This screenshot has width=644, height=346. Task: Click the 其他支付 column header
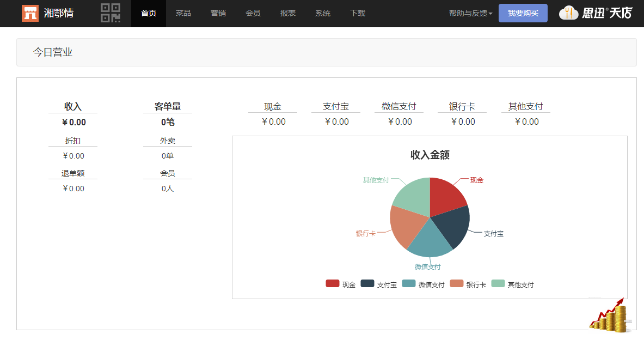pos(526,106)
